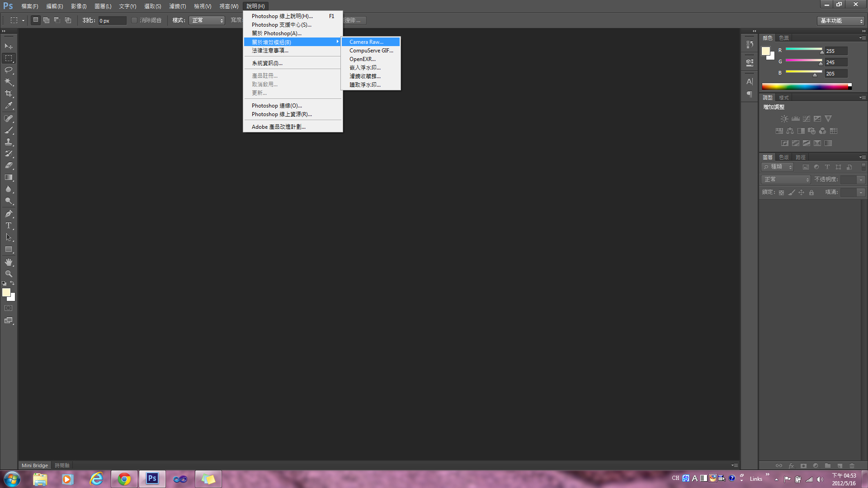This screenshot has width=868, height=488.
Task: Select the Pen tool
Action: pos(9,214)
